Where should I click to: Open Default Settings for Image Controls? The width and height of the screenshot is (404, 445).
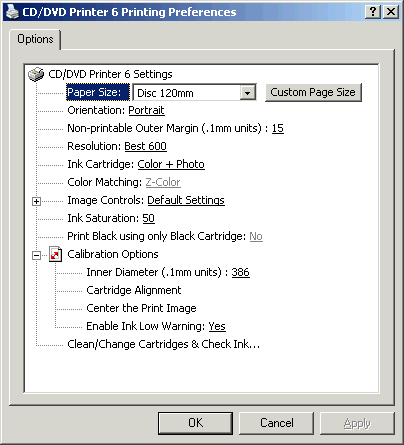(186, 200)
